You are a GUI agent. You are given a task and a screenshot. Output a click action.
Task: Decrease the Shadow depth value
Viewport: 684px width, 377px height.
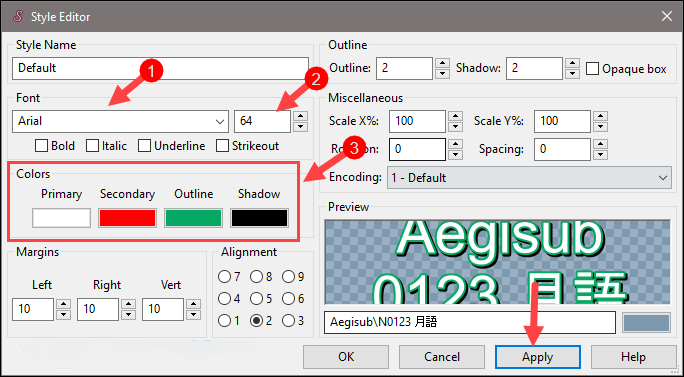[x=573, y=74]
